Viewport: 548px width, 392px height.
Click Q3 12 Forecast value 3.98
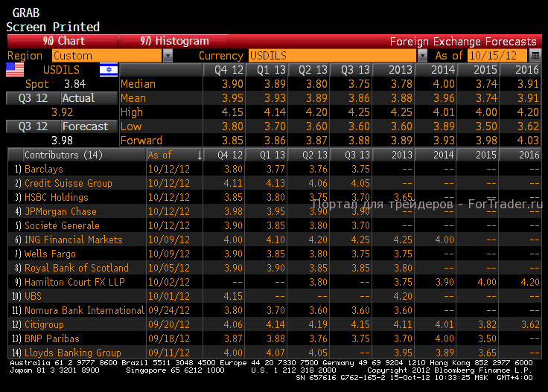pos(63,141)
